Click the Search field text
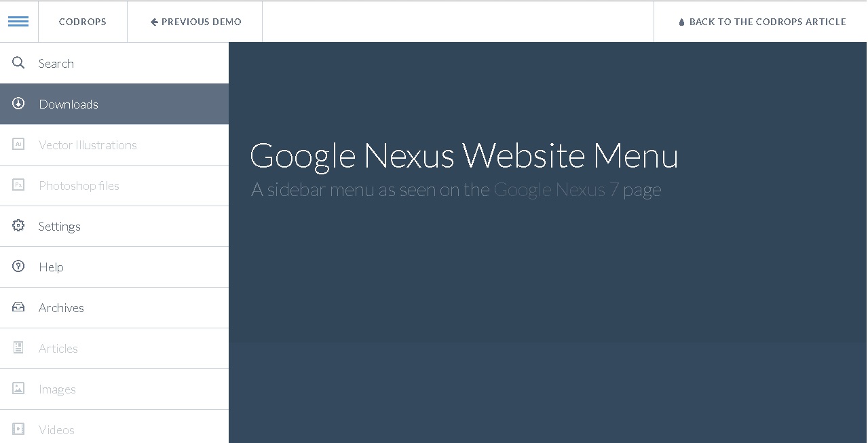 [x=56, y=63]
